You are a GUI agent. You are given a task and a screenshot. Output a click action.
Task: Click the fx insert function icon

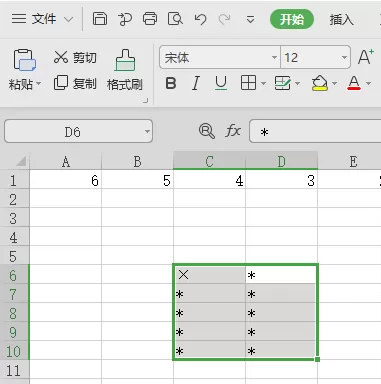click(233, 131)
